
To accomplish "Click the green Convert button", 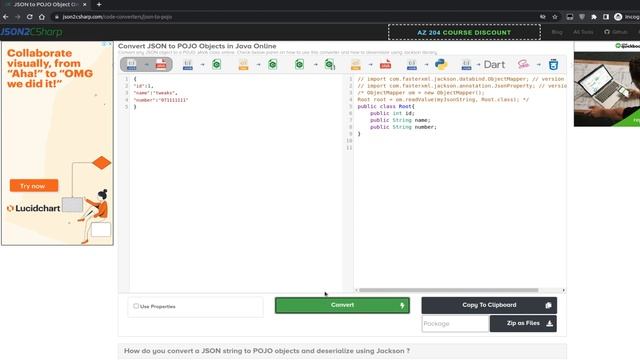I will [x=342, y=305].
